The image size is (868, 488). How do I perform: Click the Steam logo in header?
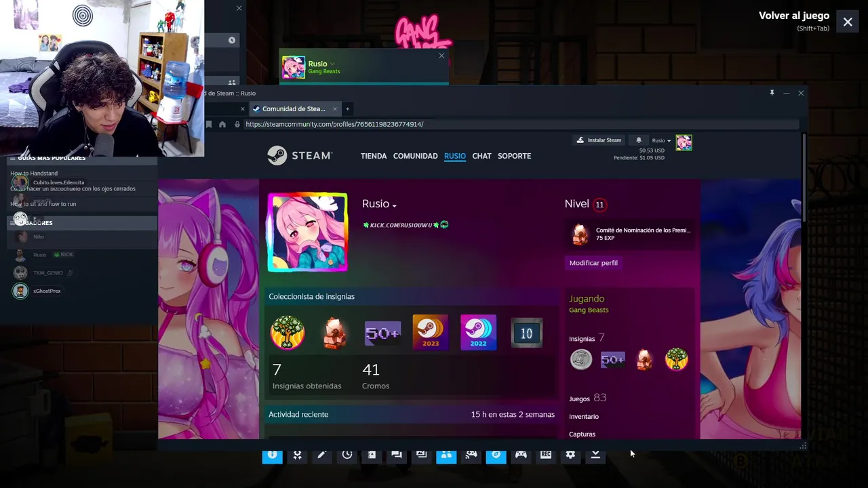tap(300, 156)
